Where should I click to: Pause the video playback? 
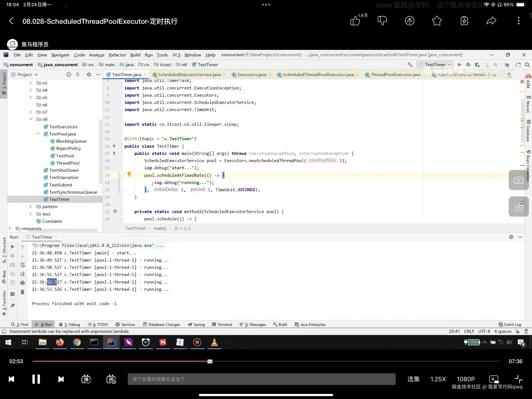click(36, 379)
